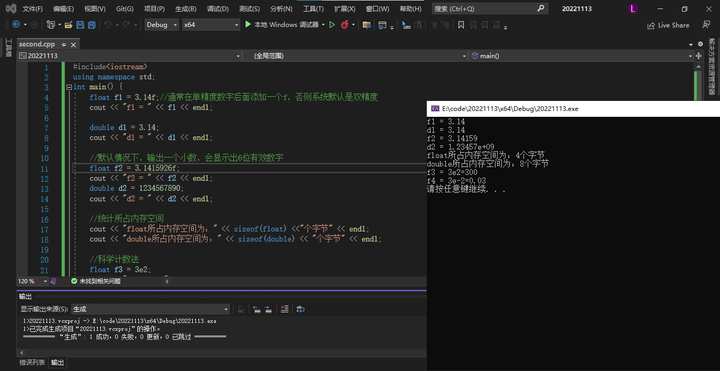Viewport: 720px width, 371px height.
Task: Click the new project toolbar icon
Action: 51,25
